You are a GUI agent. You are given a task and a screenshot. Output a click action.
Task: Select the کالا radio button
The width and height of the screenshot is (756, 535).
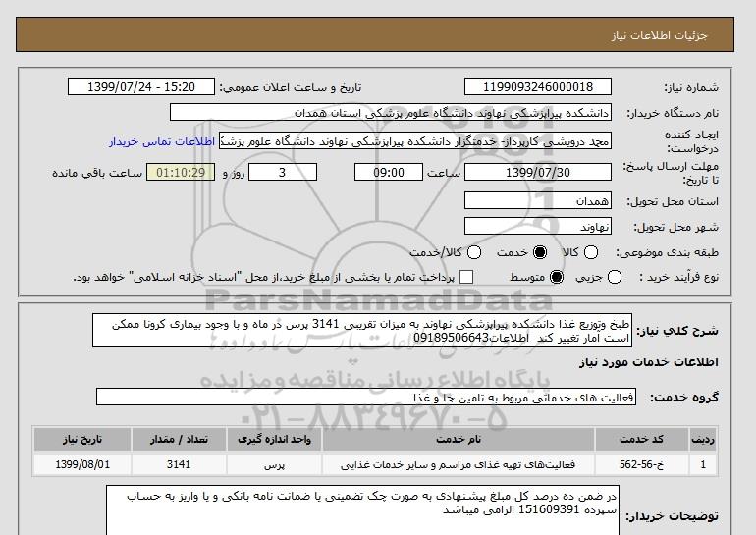(x=591, y=252)
